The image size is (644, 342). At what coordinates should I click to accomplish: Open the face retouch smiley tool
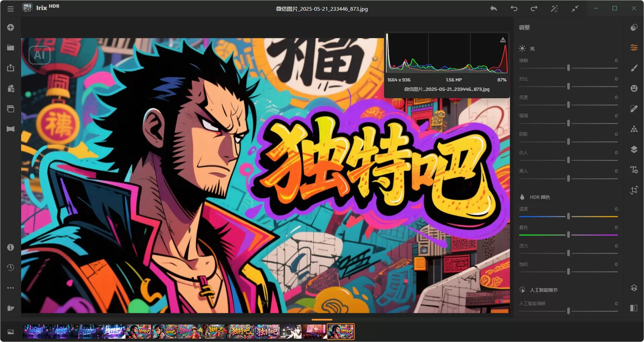click(x=634, y=88)
